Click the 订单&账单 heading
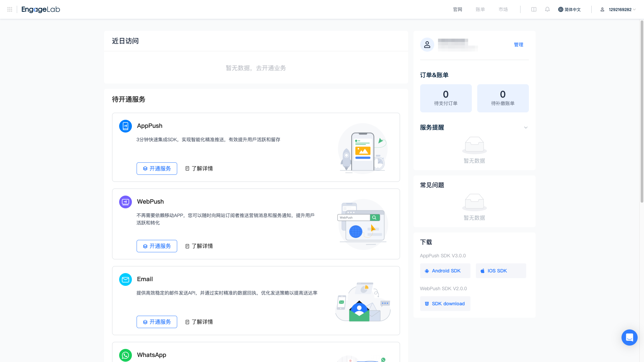This screenshot has height=362, width=644. tap(434, 75)
